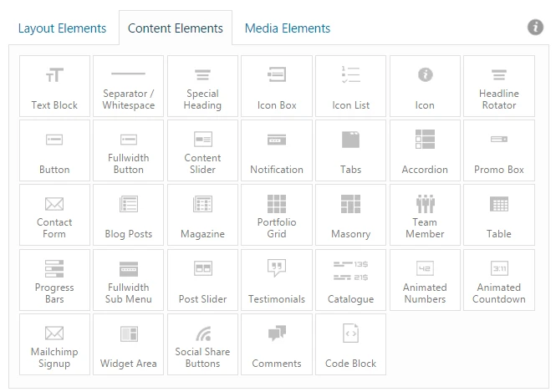
Task: Select the Content Elements tab
Action: [176, 28]
